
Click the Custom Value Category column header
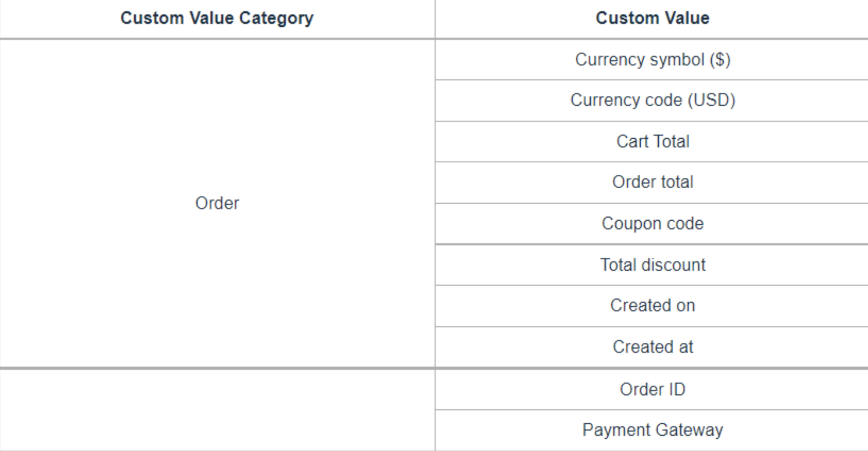[x=217, y=18]
